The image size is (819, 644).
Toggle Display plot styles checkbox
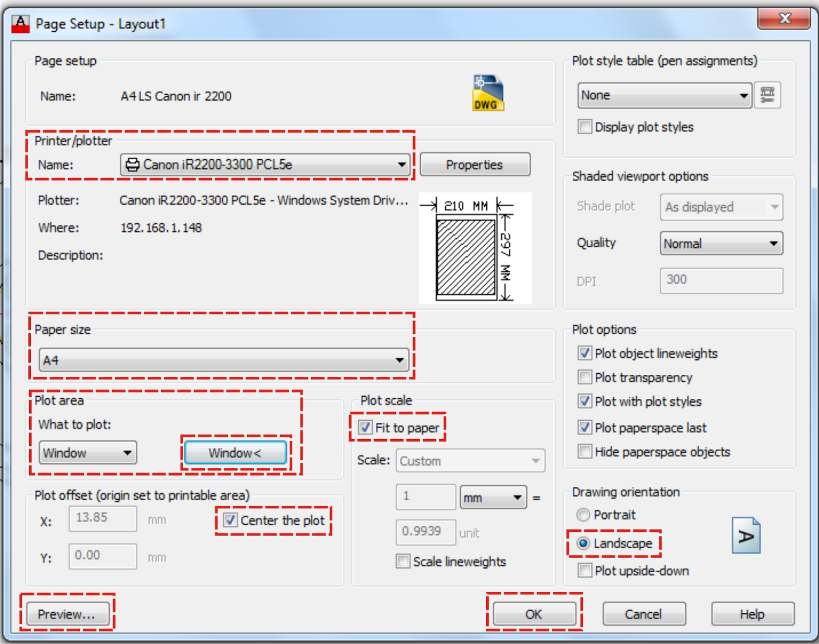(585, 126)
